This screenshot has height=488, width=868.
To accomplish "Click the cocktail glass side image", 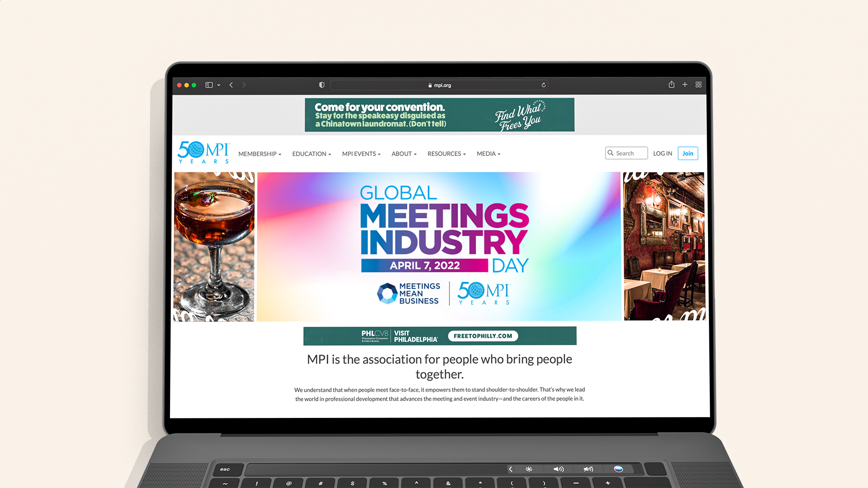I will pyautogui.click(x=214, y=247).
